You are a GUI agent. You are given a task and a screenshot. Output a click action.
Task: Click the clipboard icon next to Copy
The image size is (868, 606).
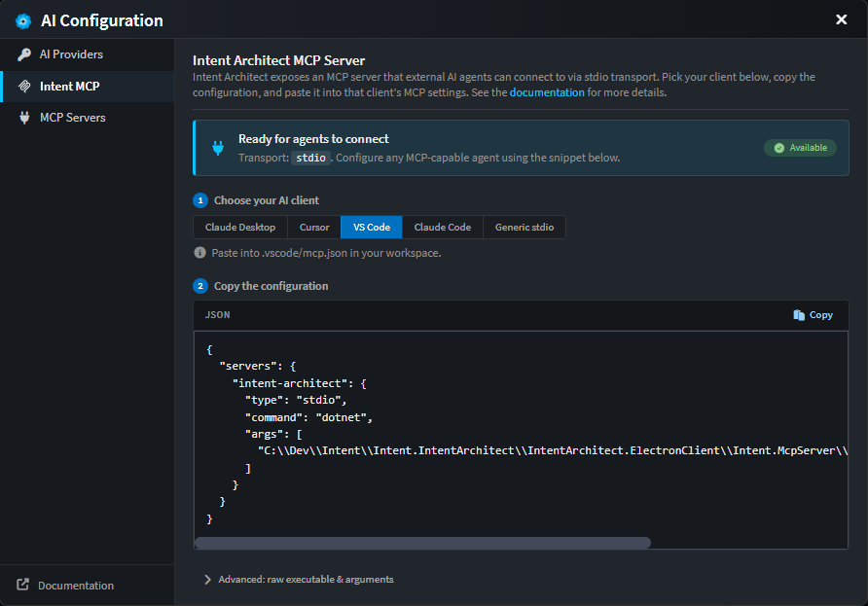(799, 315)
